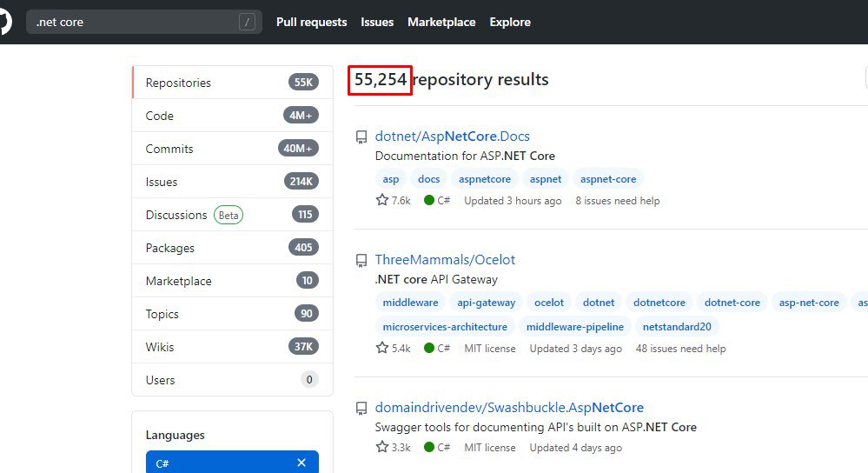Open domaindrivendev/Swashbuckle.AspNetCore repository
Image resolution: width=868 pixels, height=473 pixels.
click(509, 408)
